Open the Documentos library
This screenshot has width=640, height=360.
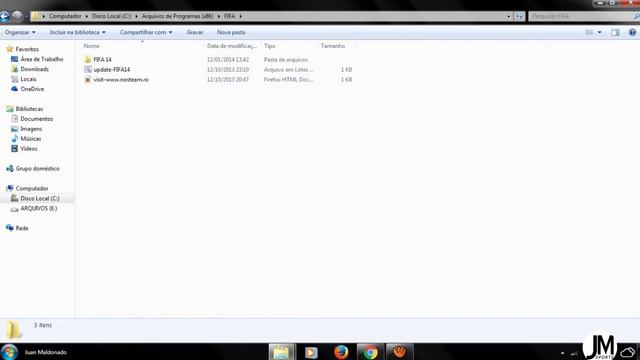point(36,119)
